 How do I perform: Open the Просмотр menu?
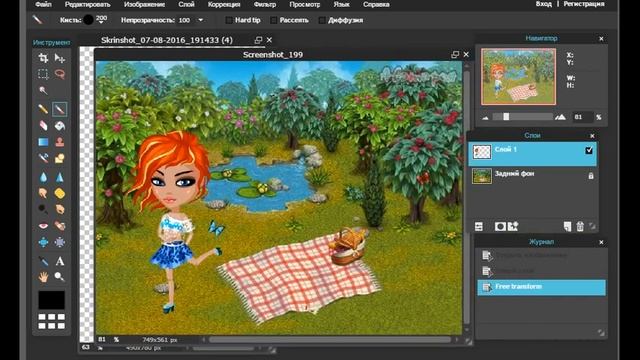click(x=305, y=4)
